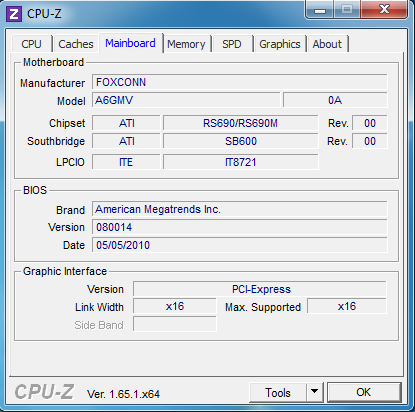Select the RS690/RS690M chipset value
415x412 pixels.
(x=240, y=123)
